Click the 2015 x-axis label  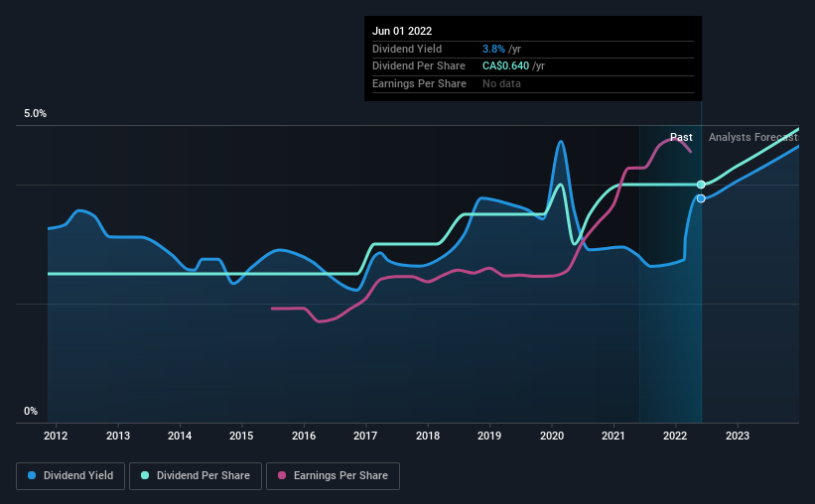241,436
